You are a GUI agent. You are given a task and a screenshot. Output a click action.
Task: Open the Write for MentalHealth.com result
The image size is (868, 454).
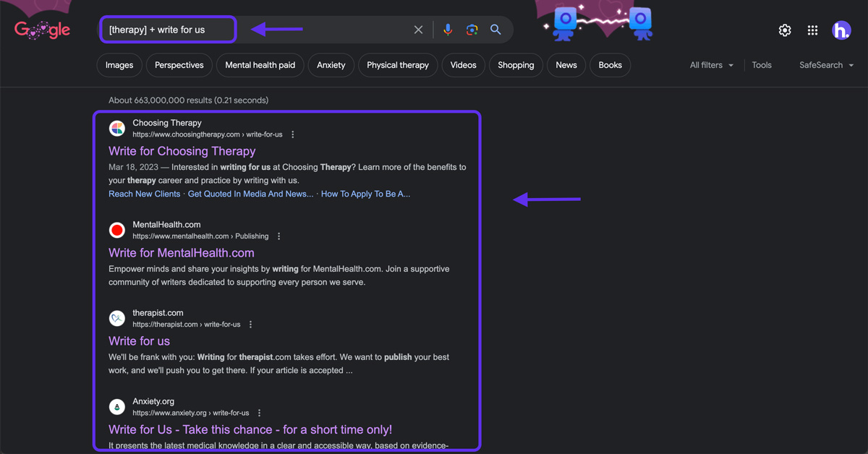tap(182, 253)
